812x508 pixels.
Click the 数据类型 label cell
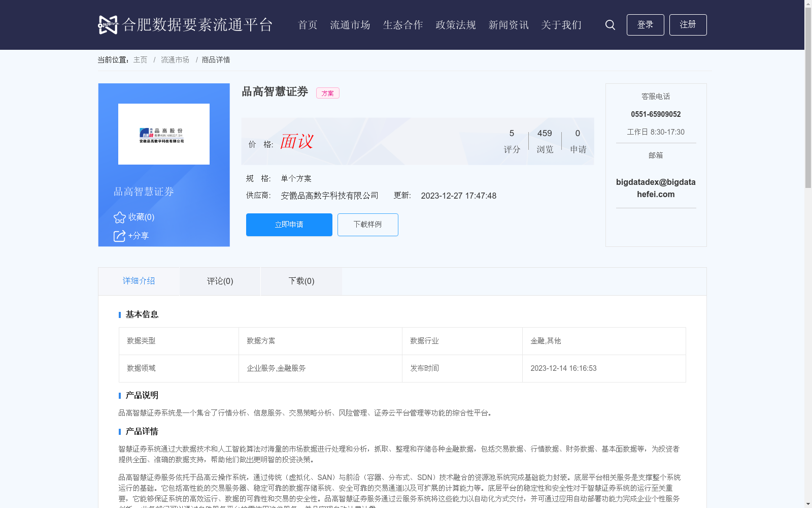[x=179, y=341]
